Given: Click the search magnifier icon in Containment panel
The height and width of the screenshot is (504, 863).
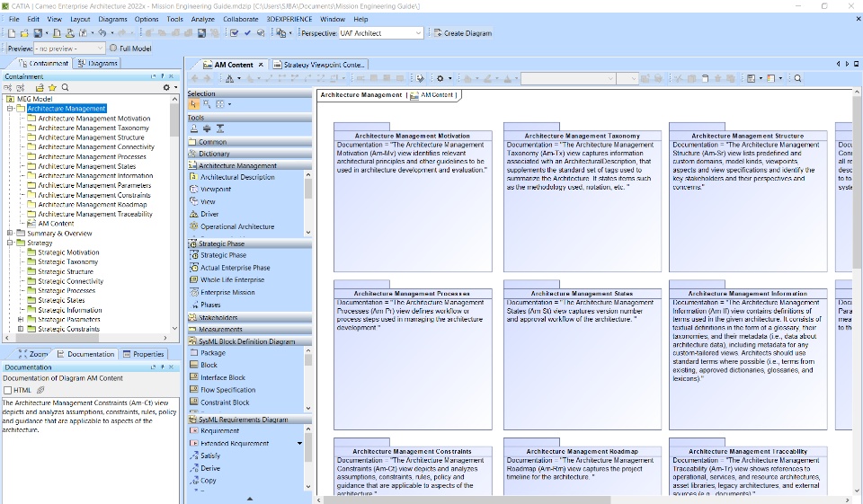Looking at the screenshot, I should (65, 87).
